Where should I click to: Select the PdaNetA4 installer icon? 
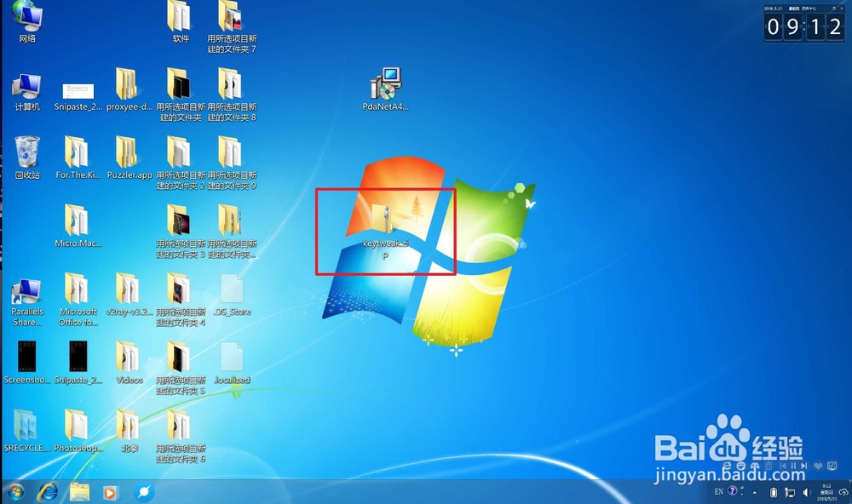click(x=385, y=89)
